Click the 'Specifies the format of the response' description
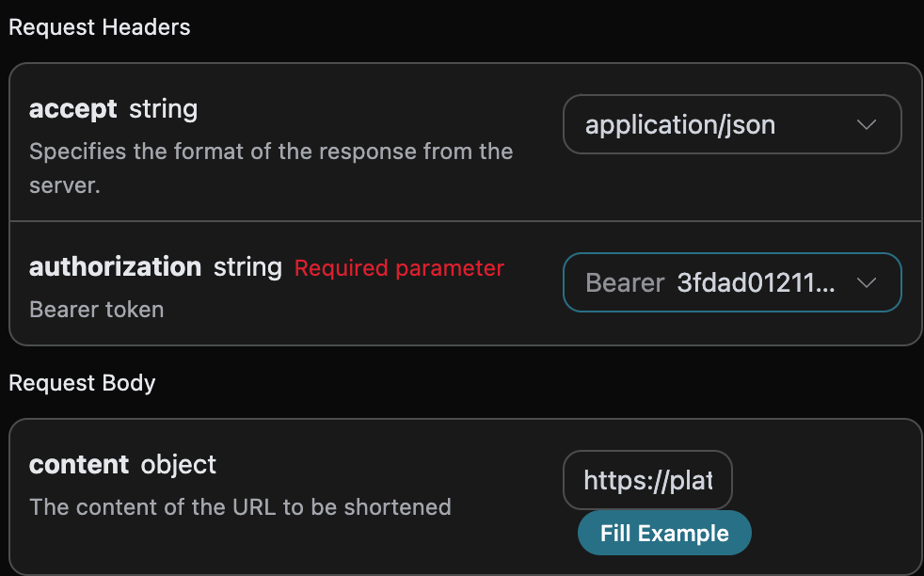This screenshot has width=924, height=576. pyautogui.click(x=271, y=152)
